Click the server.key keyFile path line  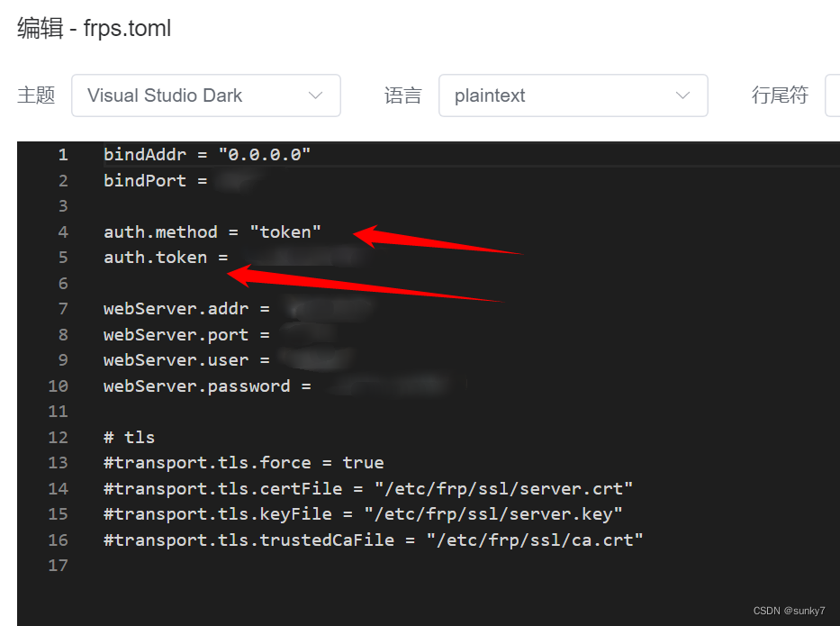pos(363,514)
